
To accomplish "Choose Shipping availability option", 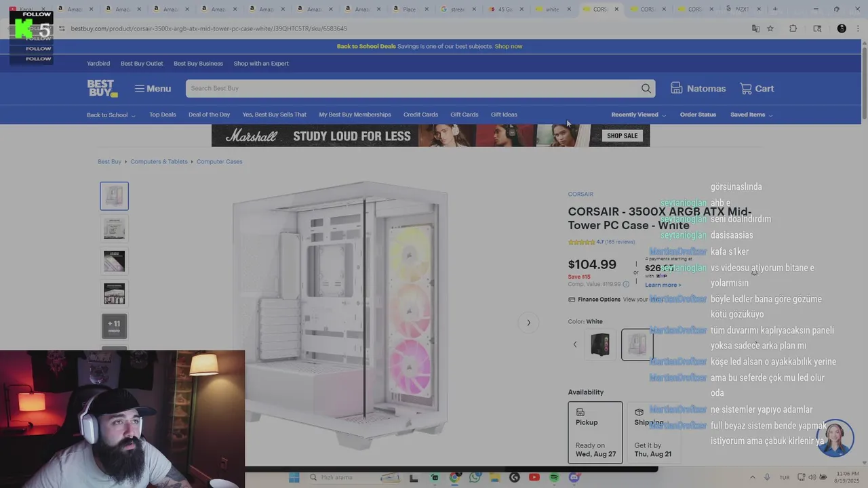I will pos(654,432).
